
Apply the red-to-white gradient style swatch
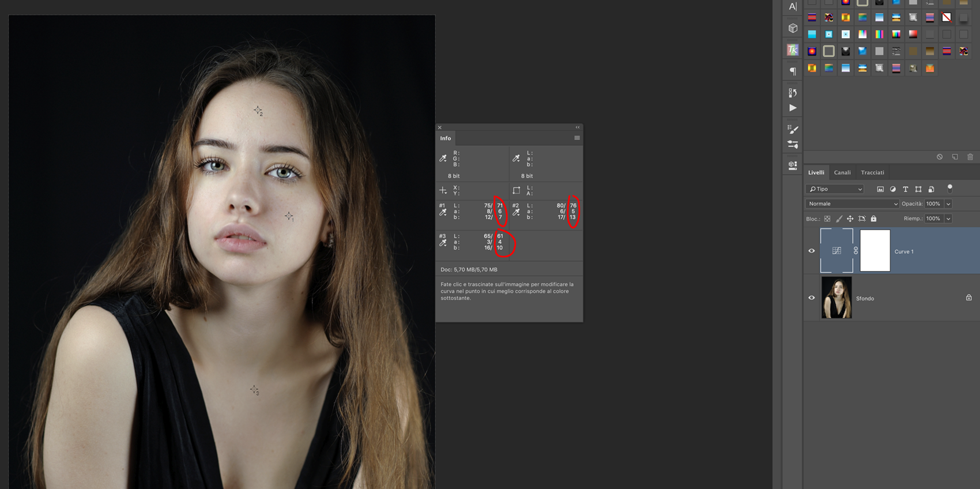coord(913,34)
